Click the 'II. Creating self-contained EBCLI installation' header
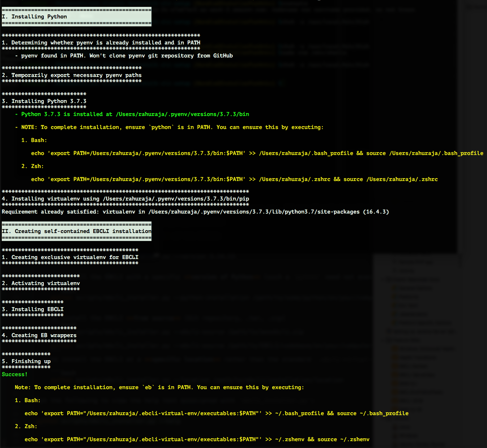This screenshot has height=448, width=487. [77, 231]
